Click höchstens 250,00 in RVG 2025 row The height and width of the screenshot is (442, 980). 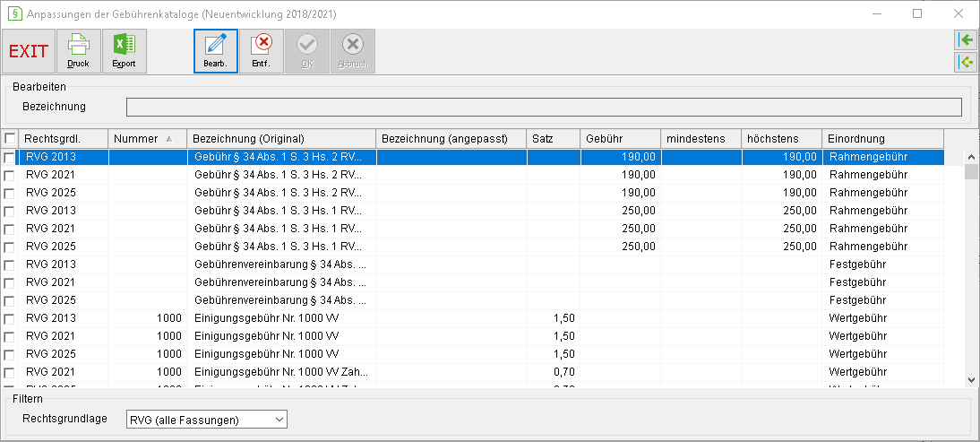[799, 247]
